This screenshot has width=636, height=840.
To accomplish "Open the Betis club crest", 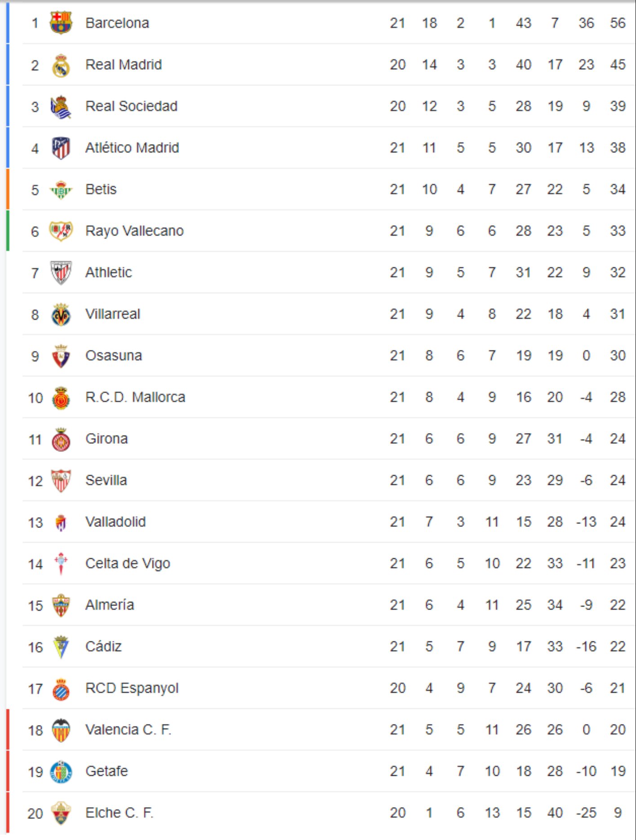I will [61, 190].
